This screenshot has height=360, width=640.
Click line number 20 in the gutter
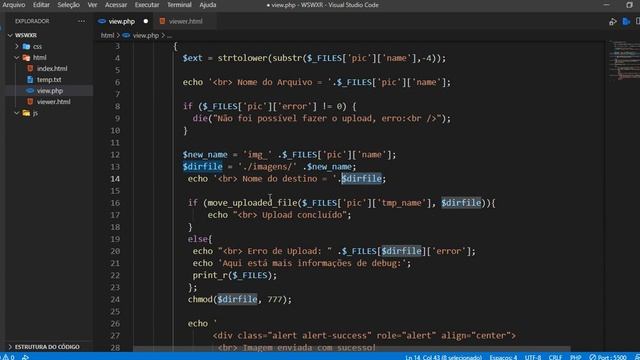[115, 251]
